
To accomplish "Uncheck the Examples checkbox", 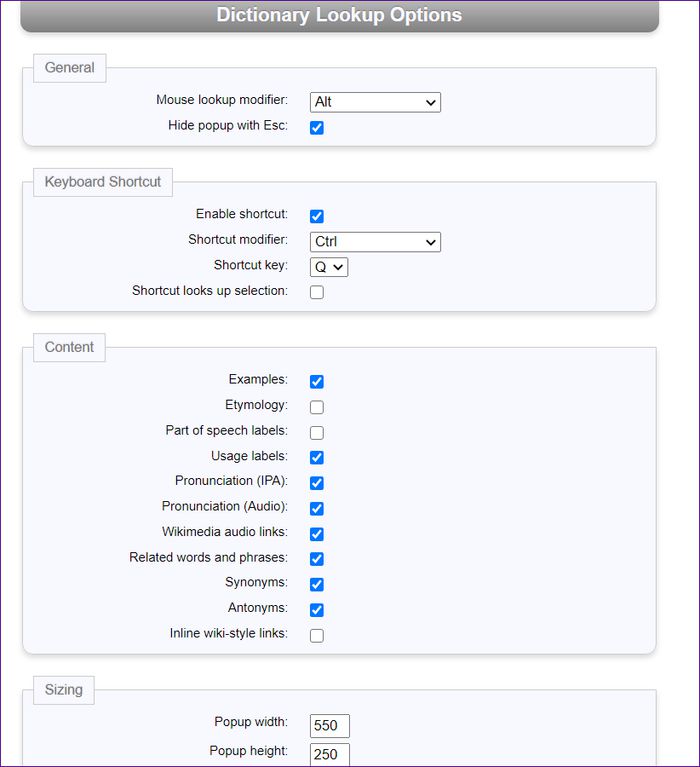I will pos(317,382).
